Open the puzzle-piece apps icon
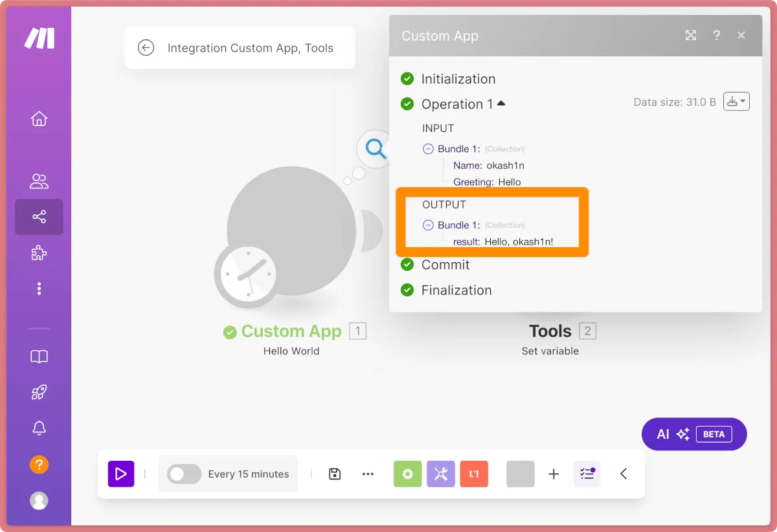The width and height of the screenshot is (777, 532). (39, 252)
